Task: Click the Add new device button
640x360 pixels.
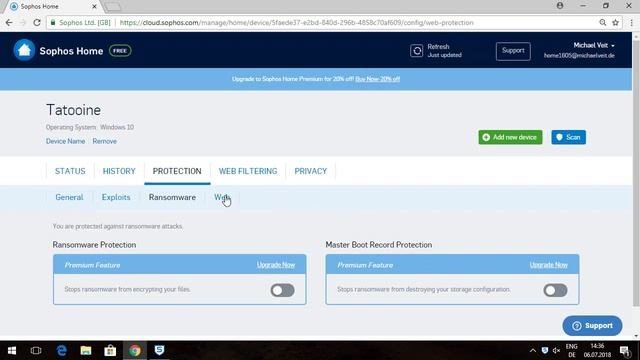Action: [x=510, y=137]
